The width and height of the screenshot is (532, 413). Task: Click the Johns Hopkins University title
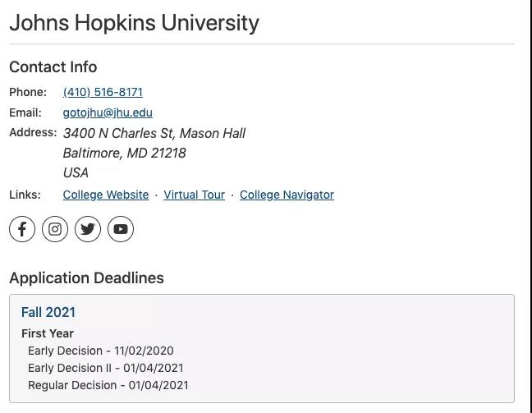[x=134, y=23]
